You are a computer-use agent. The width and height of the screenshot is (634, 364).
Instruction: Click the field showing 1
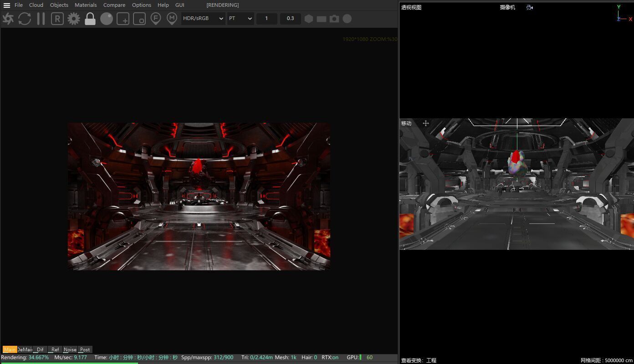pos(267,19)
